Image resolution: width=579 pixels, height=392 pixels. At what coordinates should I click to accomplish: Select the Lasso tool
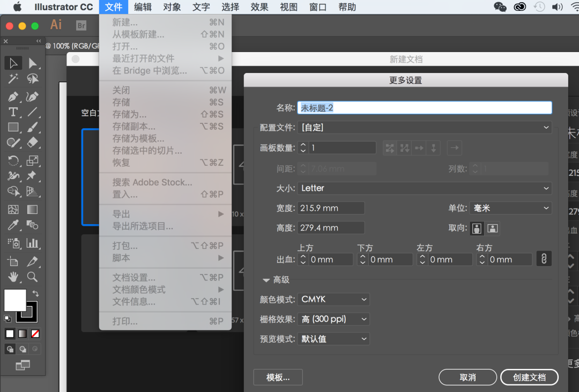point(33,78)
